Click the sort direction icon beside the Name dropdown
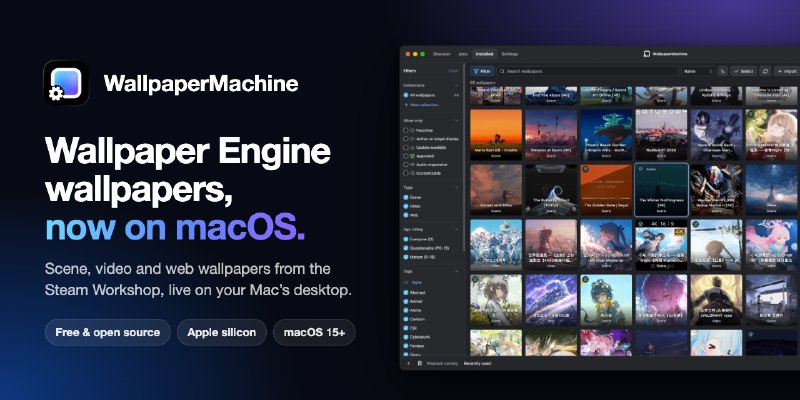 tap(722, 71)
